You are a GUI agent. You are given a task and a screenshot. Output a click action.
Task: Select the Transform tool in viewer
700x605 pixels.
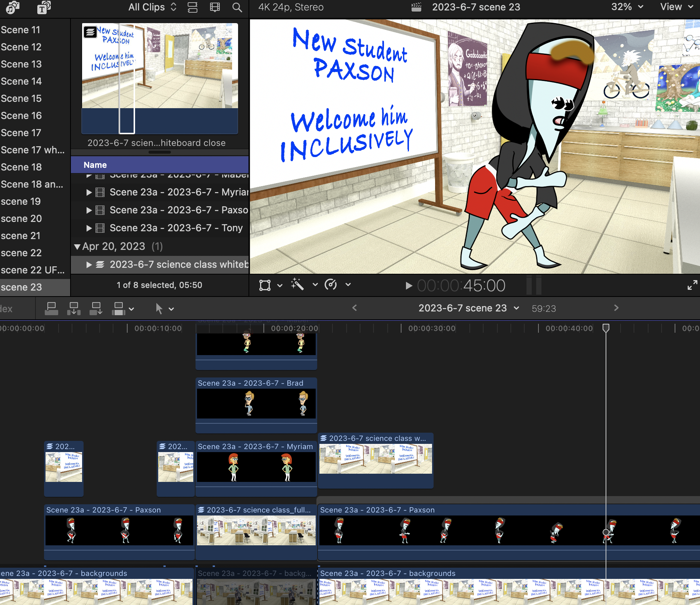[265, 285]
